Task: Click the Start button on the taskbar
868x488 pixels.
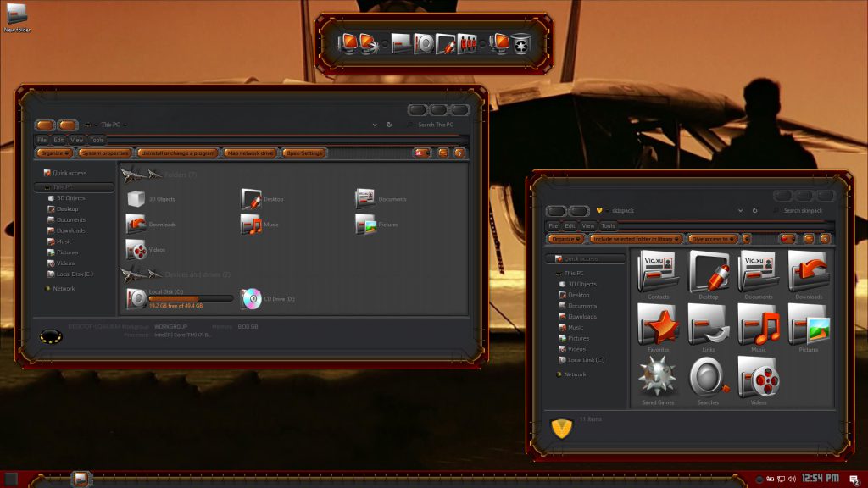Action: pos(11,480)
